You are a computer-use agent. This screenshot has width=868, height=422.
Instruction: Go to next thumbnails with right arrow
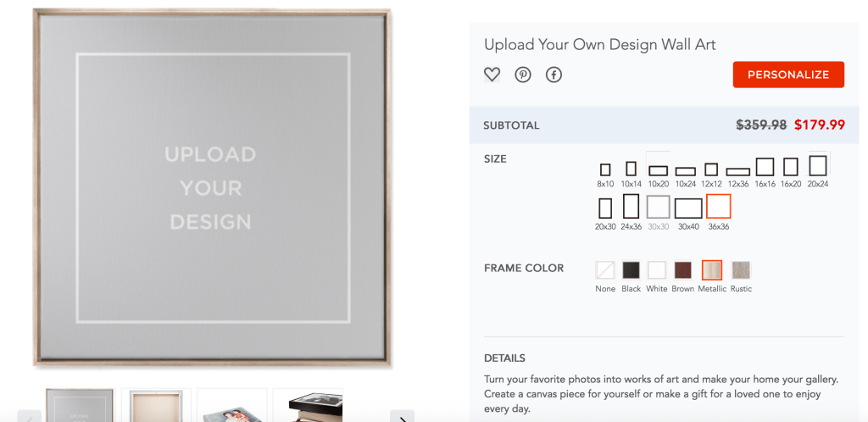[x=402, y=415]
